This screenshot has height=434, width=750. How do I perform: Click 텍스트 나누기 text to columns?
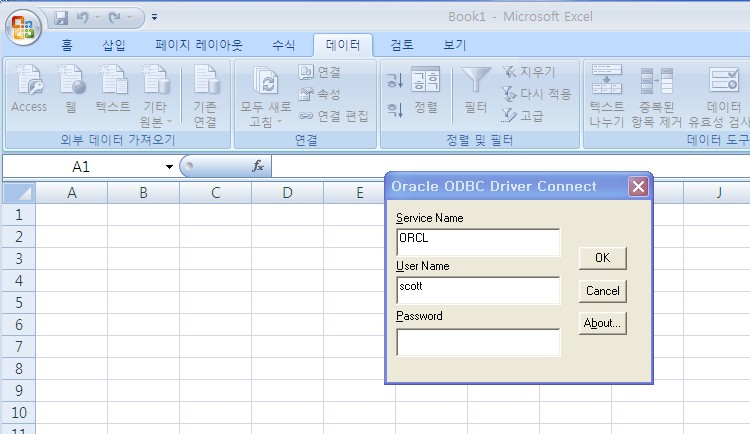tap(607, 96)
